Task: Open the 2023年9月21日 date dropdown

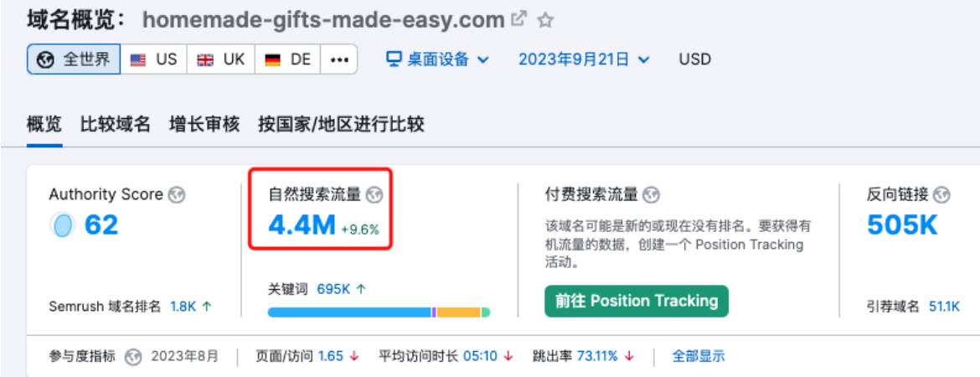Action: click(585, 59)
